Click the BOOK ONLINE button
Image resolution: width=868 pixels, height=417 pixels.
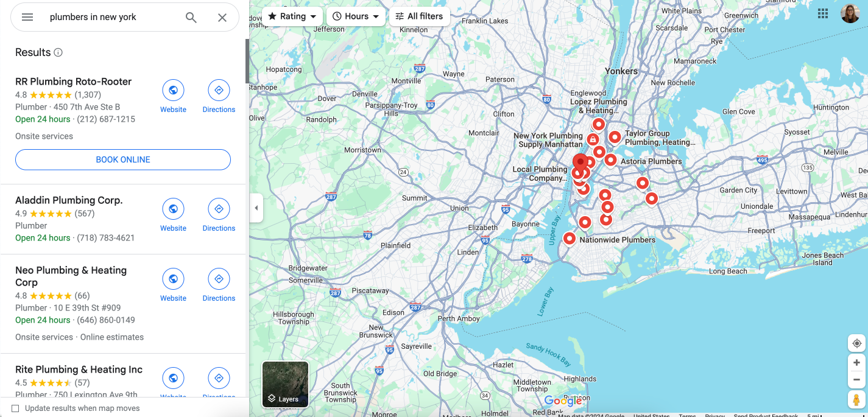pos(123,159)
